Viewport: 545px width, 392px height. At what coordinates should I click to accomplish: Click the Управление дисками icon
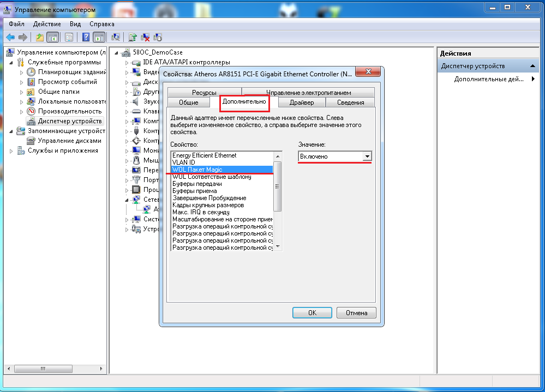tap(31, 141)
